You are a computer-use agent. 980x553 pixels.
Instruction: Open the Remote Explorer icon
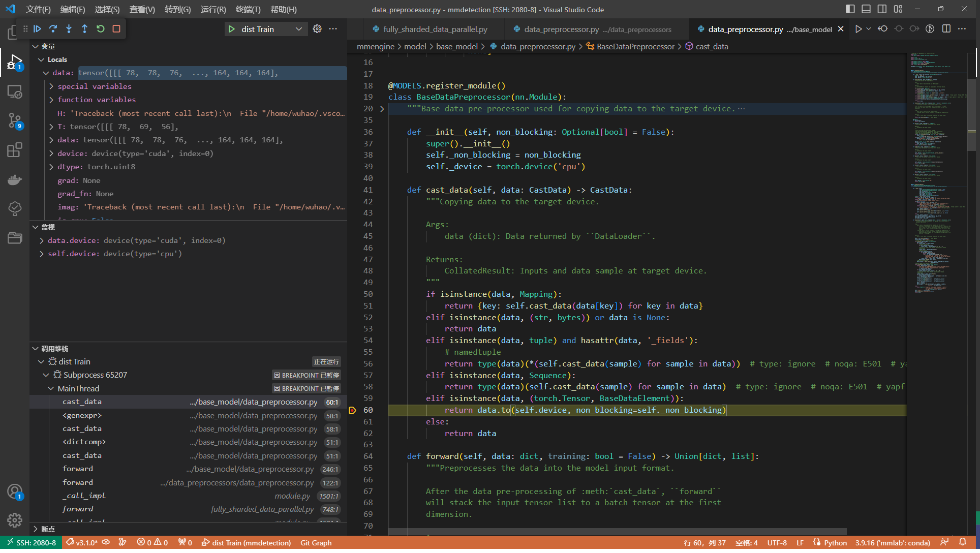coord(15,92)
